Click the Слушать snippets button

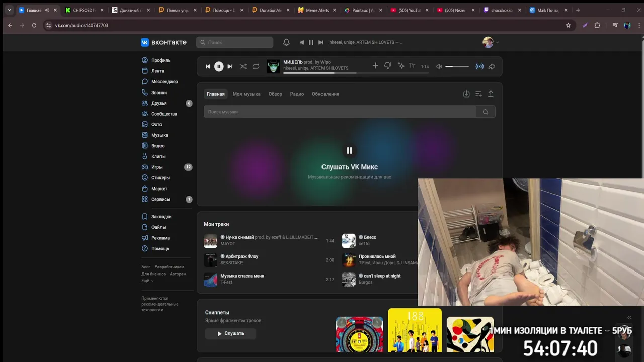click(230, 333)
